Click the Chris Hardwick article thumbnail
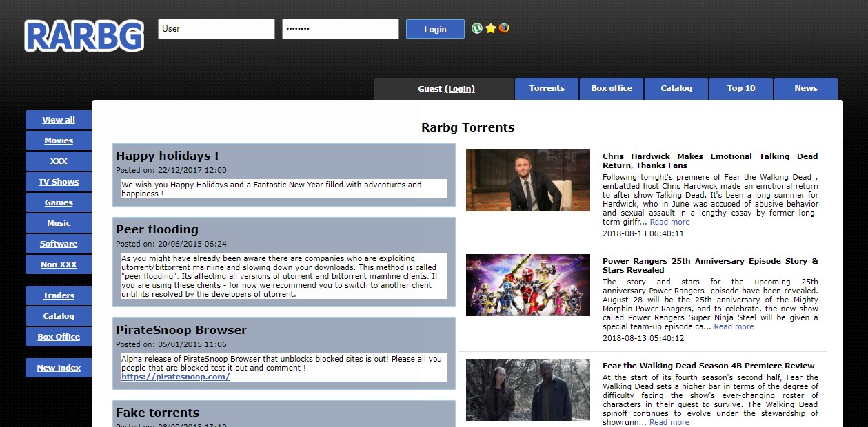 [x=528, y=180]
